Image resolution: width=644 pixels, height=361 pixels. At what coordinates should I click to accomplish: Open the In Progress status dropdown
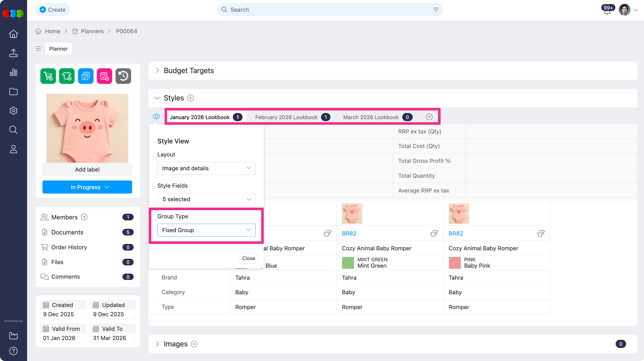87,187
